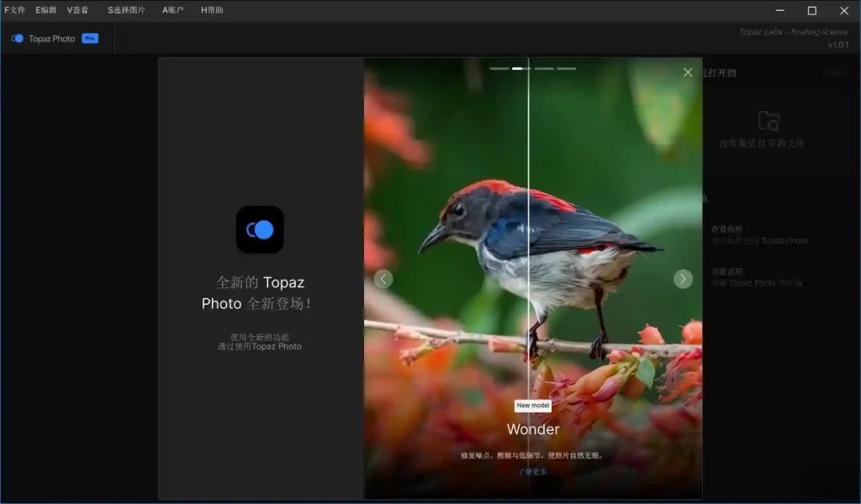The width and height of the screenshot is (861, 504).
Task: Click the Wonder model title text
Action: (532, 429)
